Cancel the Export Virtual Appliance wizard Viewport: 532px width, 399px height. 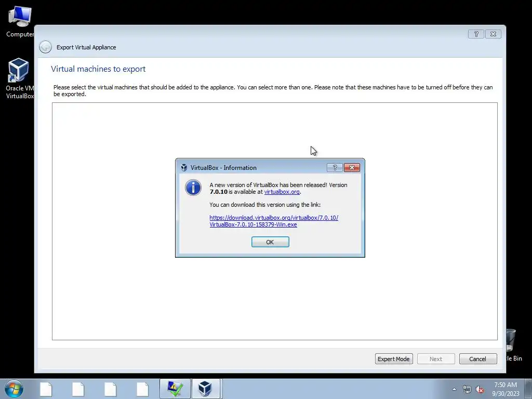click(x=478, y=358)
